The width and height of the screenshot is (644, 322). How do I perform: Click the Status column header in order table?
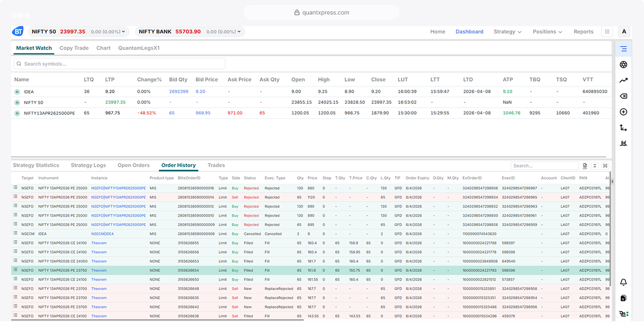pos(250,178)
